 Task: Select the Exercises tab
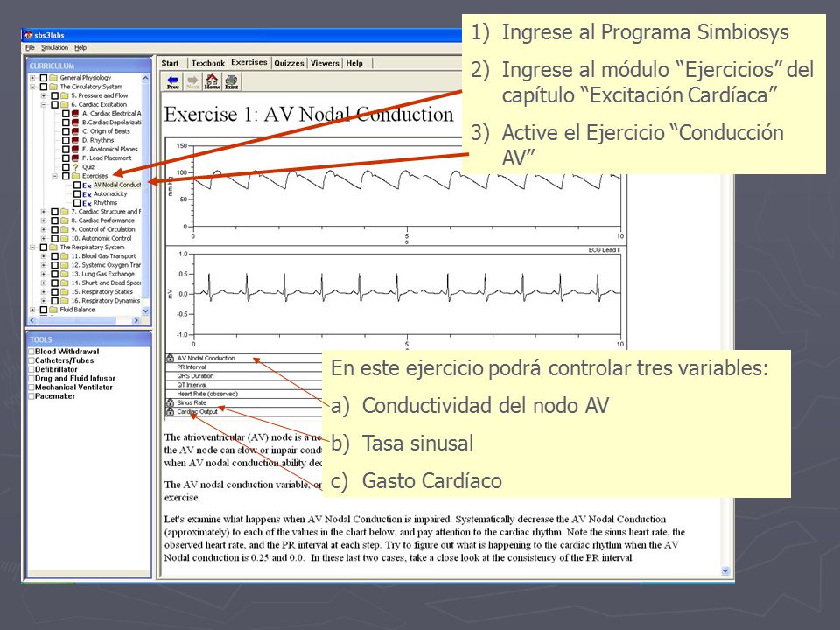tap(249, 62)
